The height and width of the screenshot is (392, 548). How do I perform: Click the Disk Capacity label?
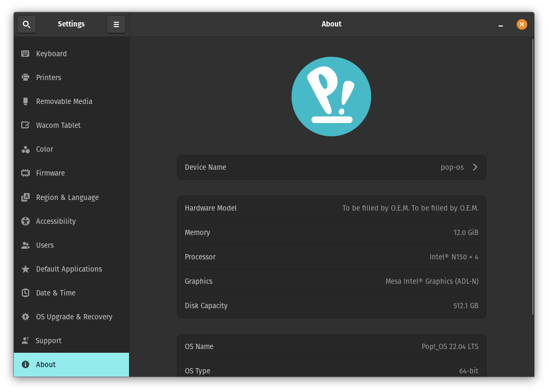(206, 306)
